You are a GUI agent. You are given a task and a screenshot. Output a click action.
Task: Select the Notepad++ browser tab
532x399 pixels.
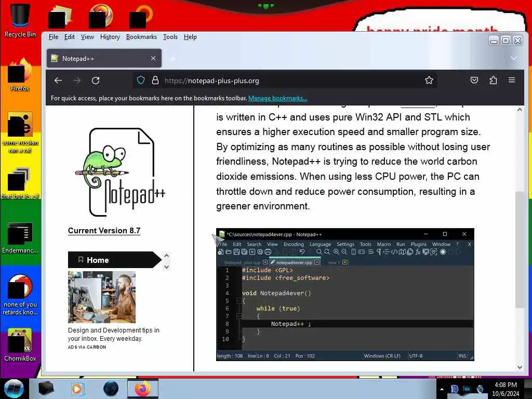104,58
